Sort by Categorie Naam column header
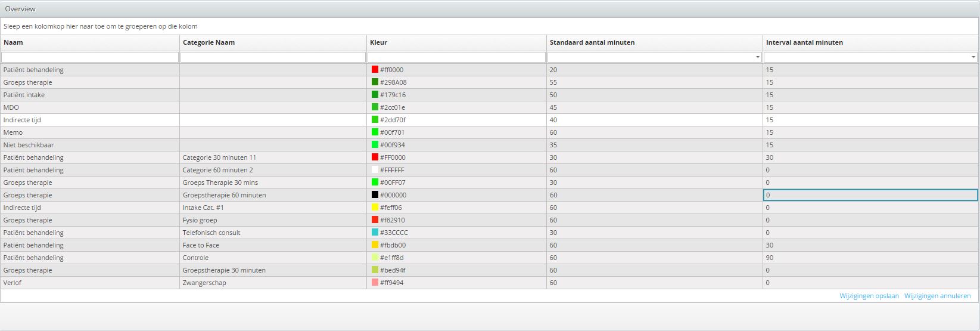The image size is (980, 331). click(x=273, y=42)
